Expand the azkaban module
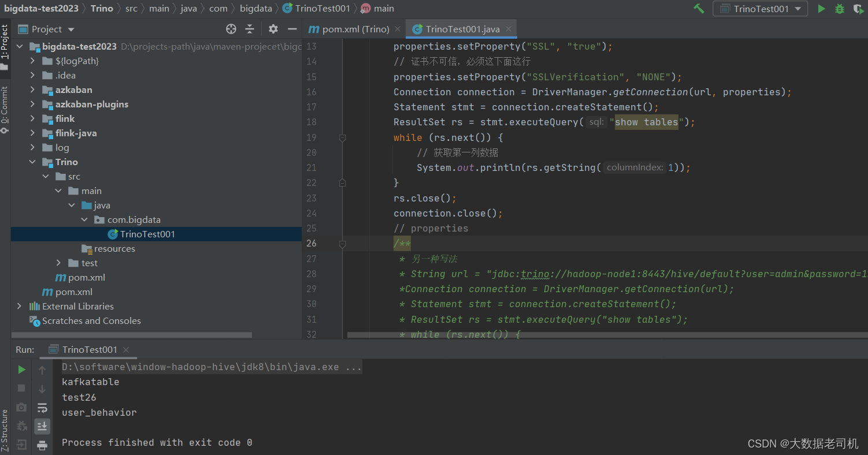 (x=33, y=89)
